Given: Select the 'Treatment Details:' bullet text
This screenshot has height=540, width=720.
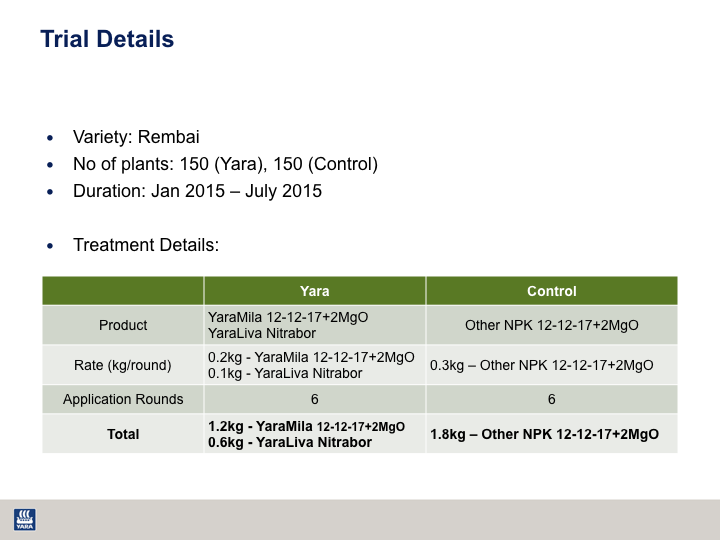Looking at the screenshot, I should (146, 245).
